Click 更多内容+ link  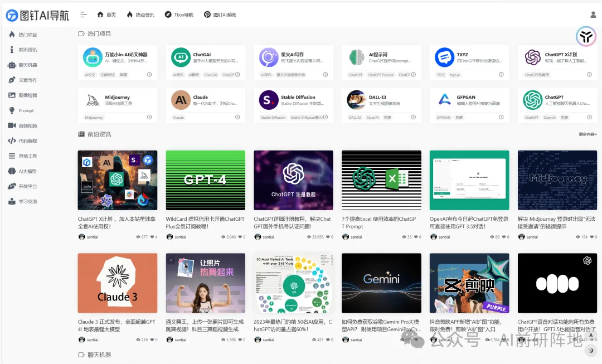coord(588,134)
